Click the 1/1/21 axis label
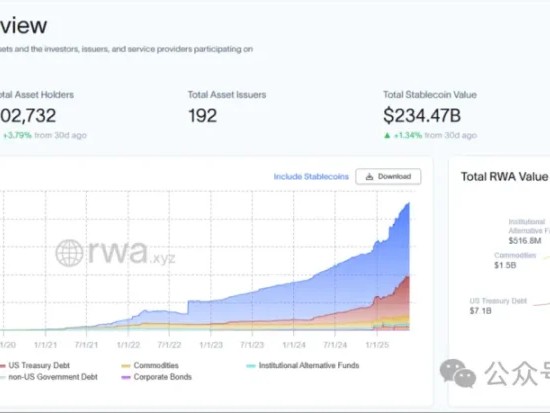Image resolution: width=550 pixels, height=413 pixels. pos(45,345)
